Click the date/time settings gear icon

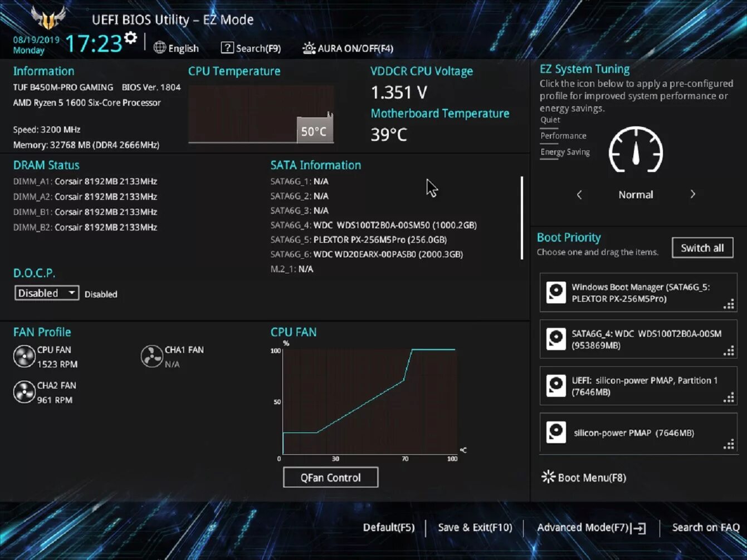coord(131,38)
